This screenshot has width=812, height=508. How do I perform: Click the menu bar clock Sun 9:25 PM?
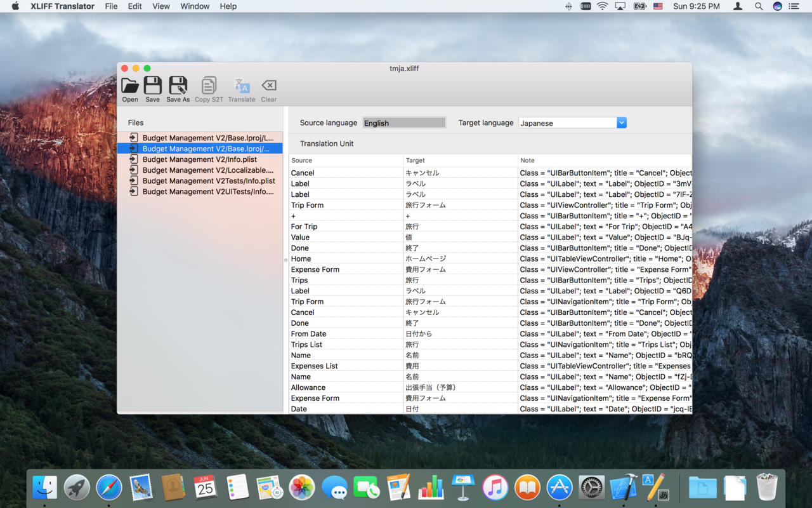pos(697,6)
